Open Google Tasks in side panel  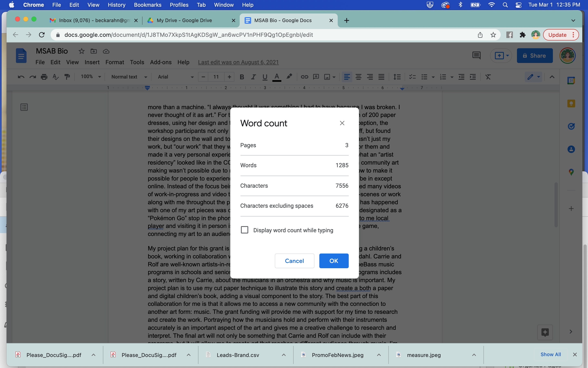[x=571, y=126]
